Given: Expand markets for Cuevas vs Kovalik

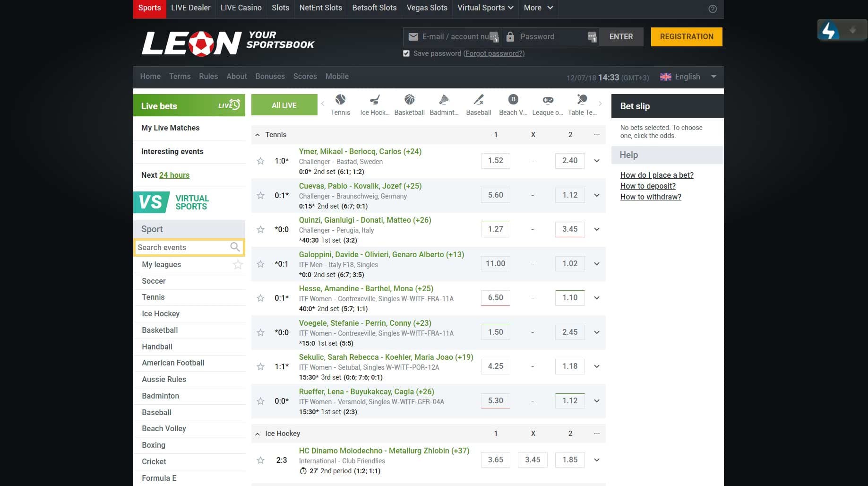Looking at the screenshot, I should [597, 195].
